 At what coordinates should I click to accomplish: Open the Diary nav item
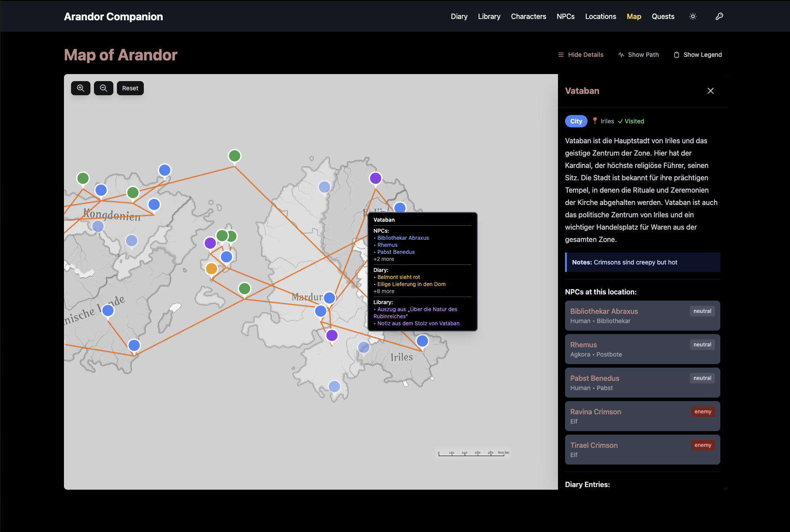[459, 16]
